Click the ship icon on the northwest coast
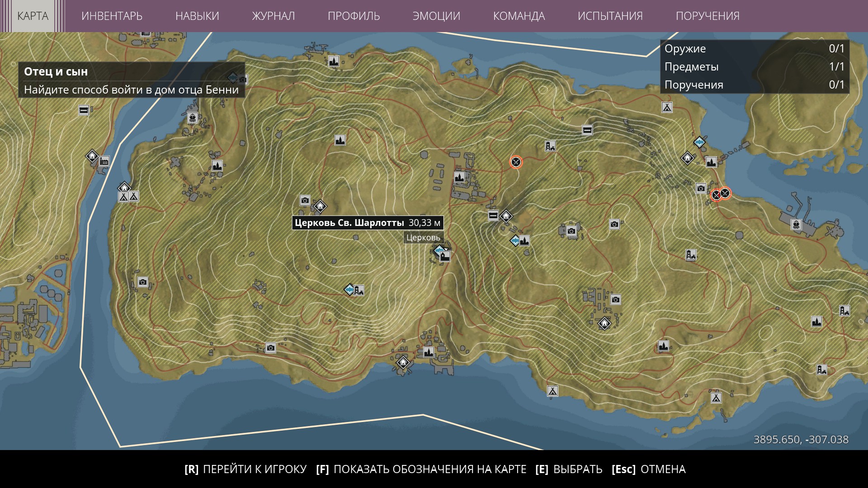868x488 pixels. click(193, 118)
